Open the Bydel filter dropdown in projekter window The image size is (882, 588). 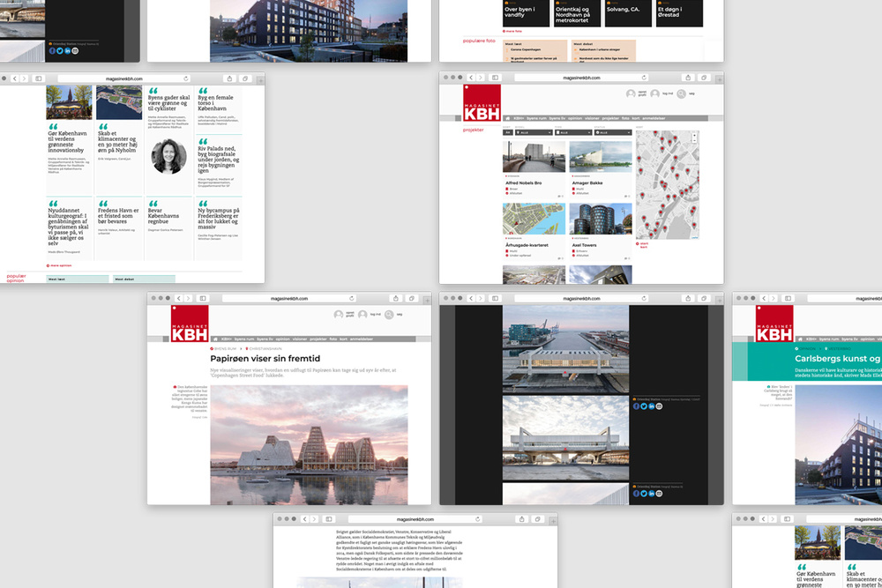pos(534,132)
